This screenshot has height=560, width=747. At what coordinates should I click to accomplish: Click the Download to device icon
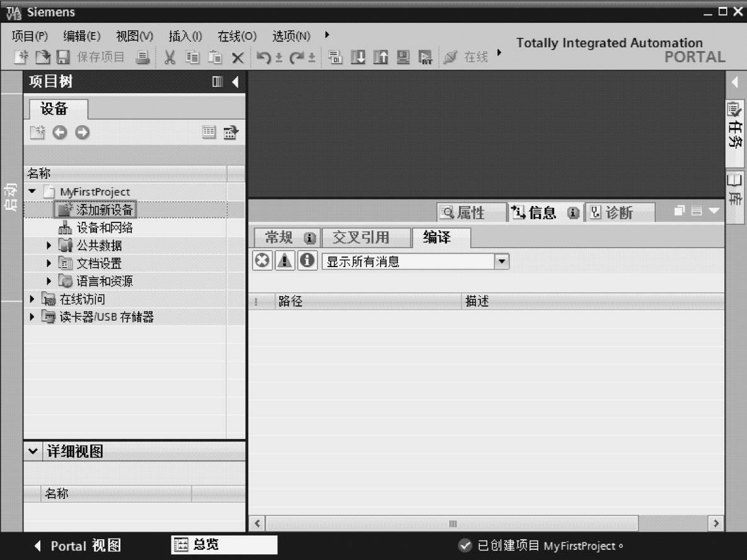point(358,57)
